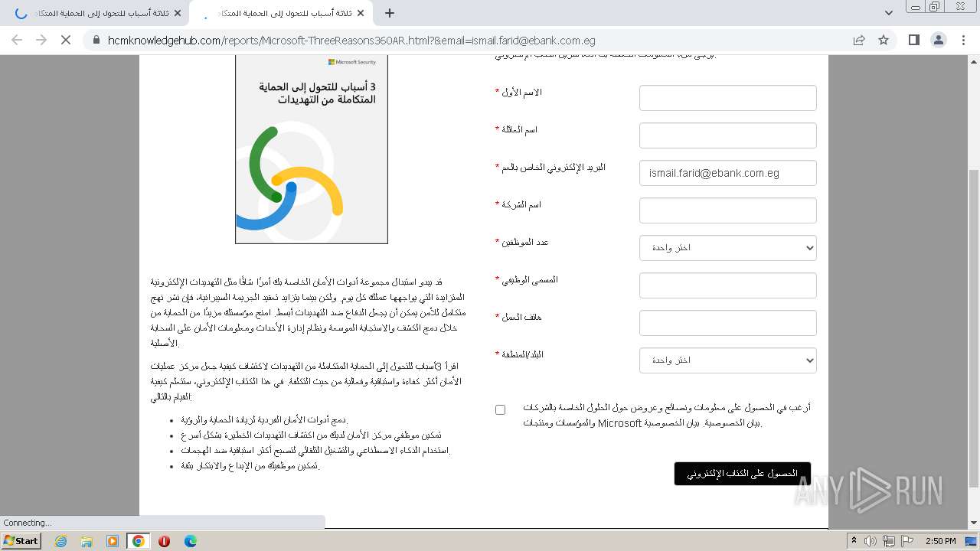Click the network tray icon
Image resolution: width=980 pixels, height=551 pixels.
coord(889,541)
